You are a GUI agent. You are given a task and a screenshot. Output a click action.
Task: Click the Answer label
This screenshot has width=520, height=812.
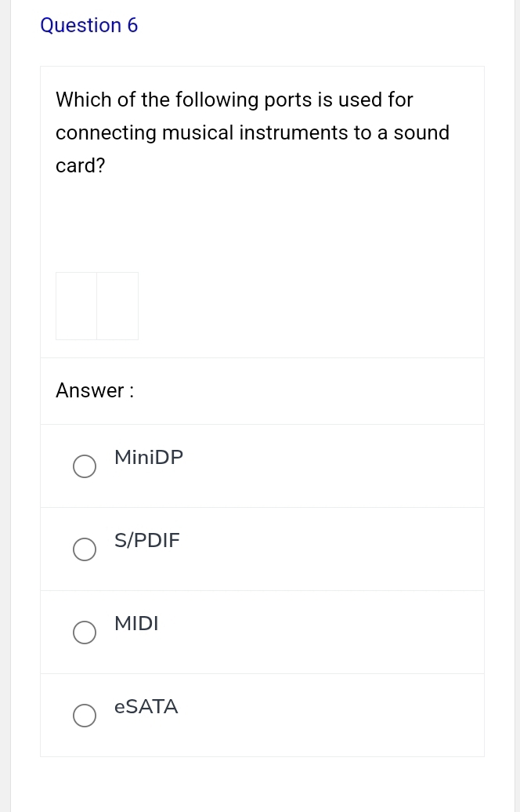pyautogui.click(x=94, y=390)
